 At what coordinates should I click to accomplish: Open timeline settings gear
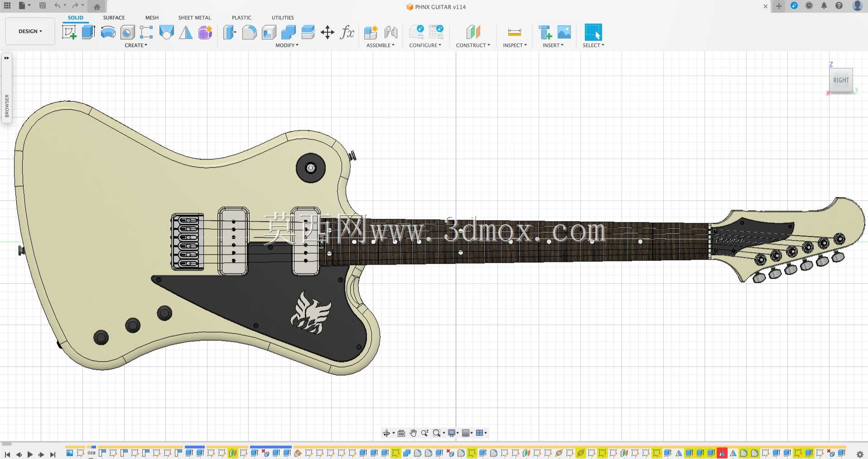(860, 454)
